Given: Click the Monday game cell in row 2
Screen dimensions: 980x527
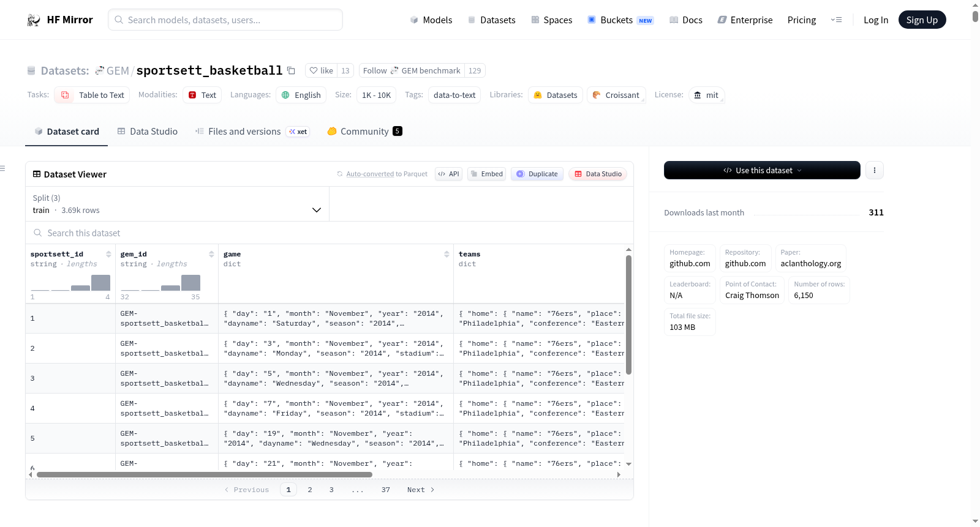Looking at the screenshot, I should [336, 348].
